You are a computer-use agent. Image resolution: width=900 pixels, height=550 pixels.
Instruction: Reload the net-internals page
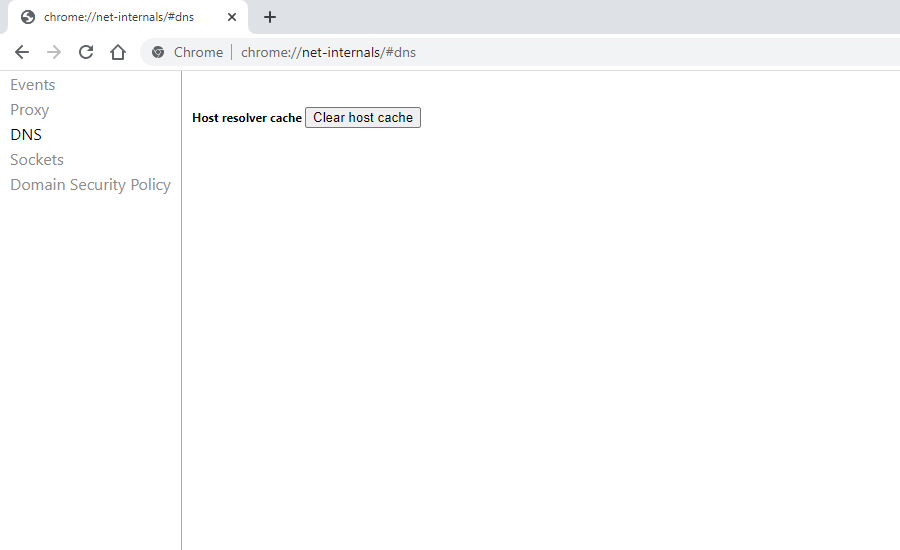tap(86, 52)
